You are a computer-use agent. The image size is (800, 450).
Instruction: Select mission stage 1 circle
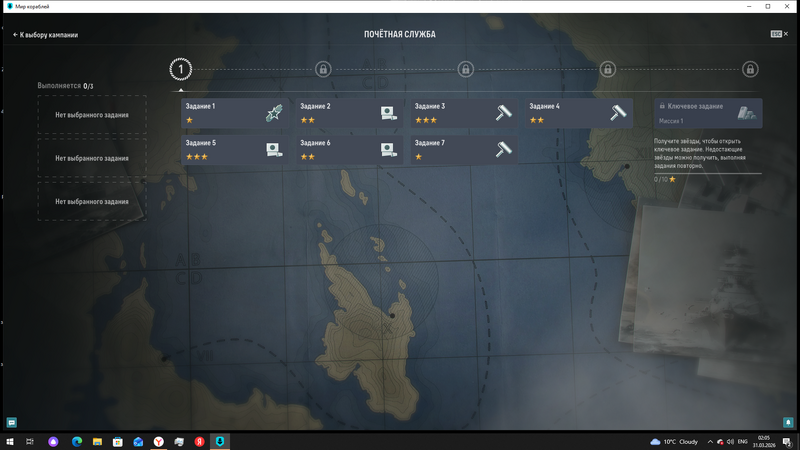click(180, 69)
